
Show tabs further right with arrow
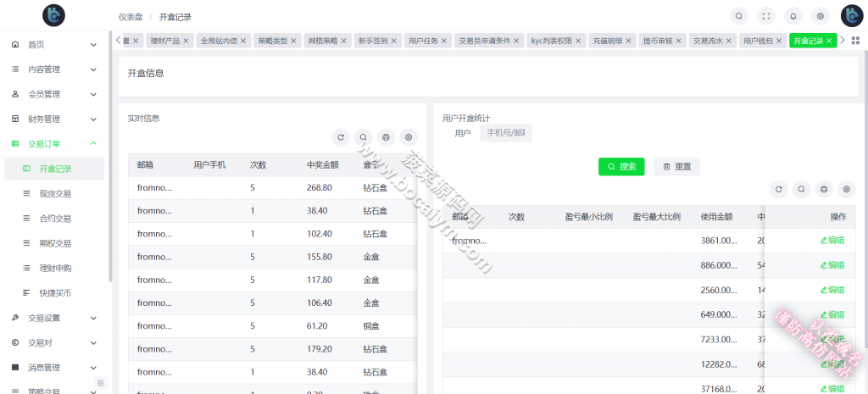coord(843,41)
